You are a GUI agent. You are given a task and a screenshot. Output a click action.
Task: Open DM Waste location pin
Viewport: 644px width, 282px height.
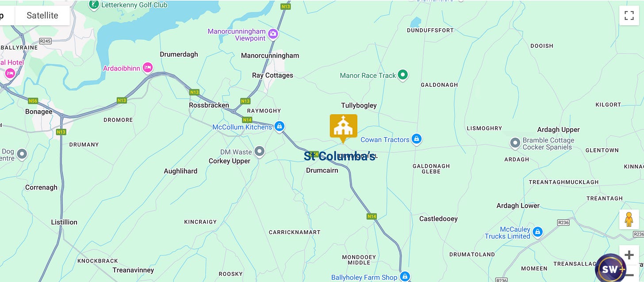[260, 152]
